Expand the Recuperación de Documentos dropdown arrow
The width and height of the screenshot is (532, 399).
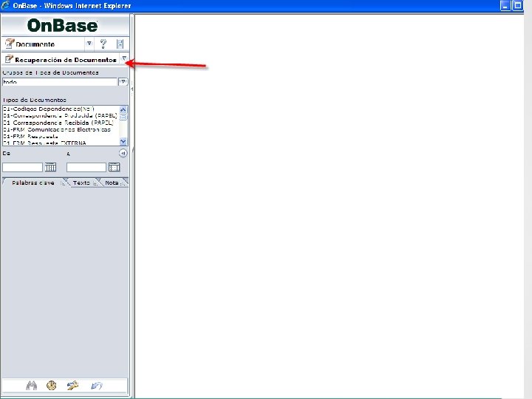pos(124,58)
